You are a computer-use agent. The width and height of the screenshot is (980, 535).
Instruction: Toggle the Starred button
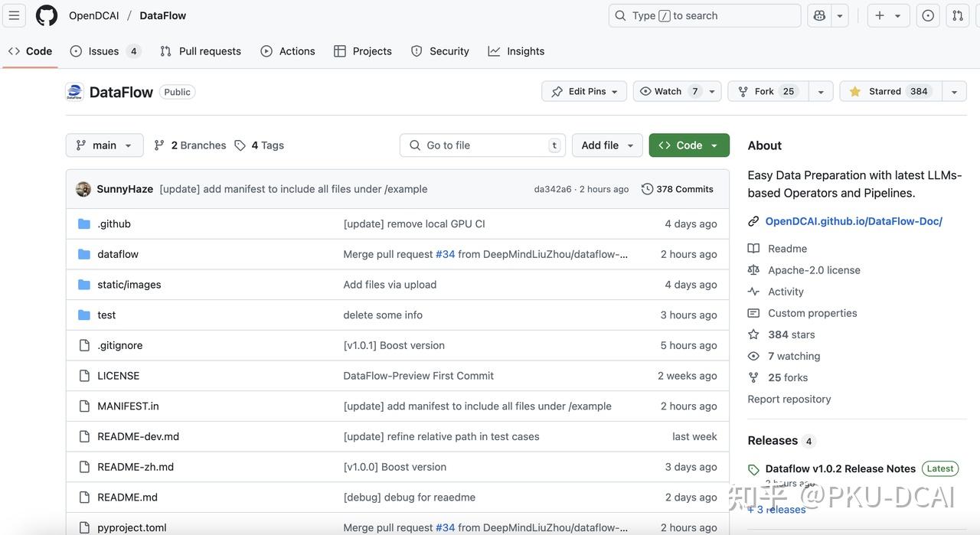[x=891, y=92]
